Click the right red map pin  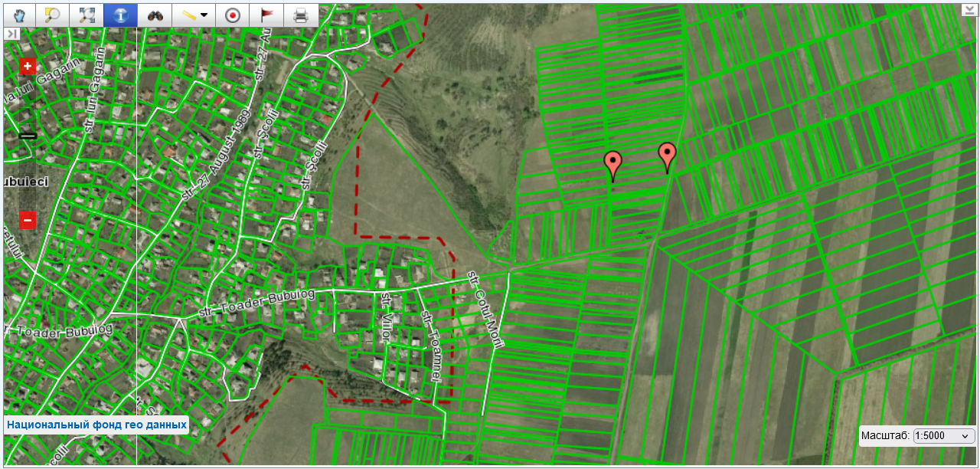tap(668, 156)
